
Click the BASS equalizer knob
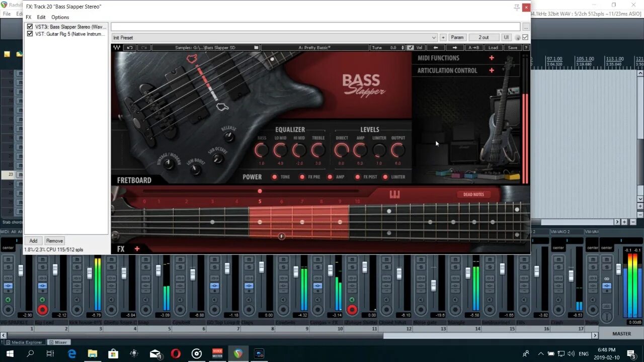(x=262, y=150)
